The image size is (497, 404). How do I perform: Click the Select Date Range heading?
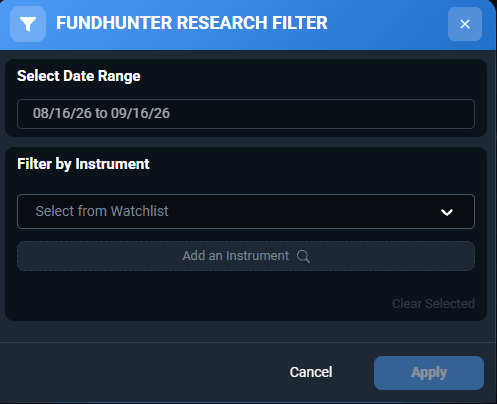(79, 76)
